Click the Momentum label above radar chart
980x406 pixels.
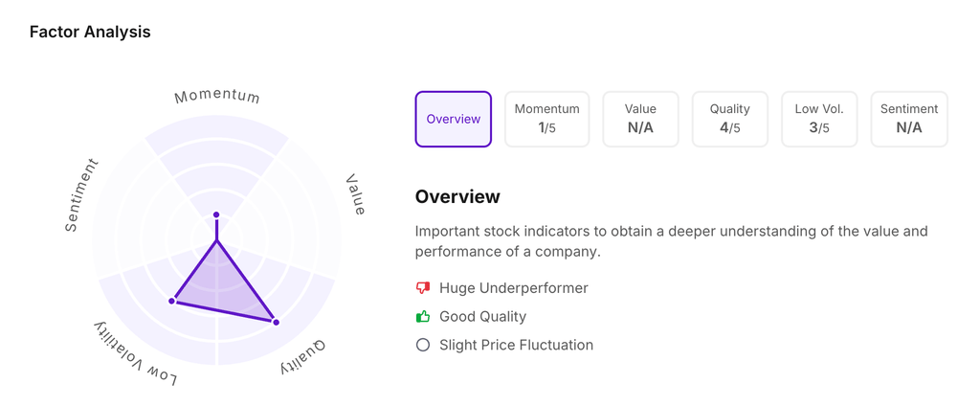(x=217, y=96)
